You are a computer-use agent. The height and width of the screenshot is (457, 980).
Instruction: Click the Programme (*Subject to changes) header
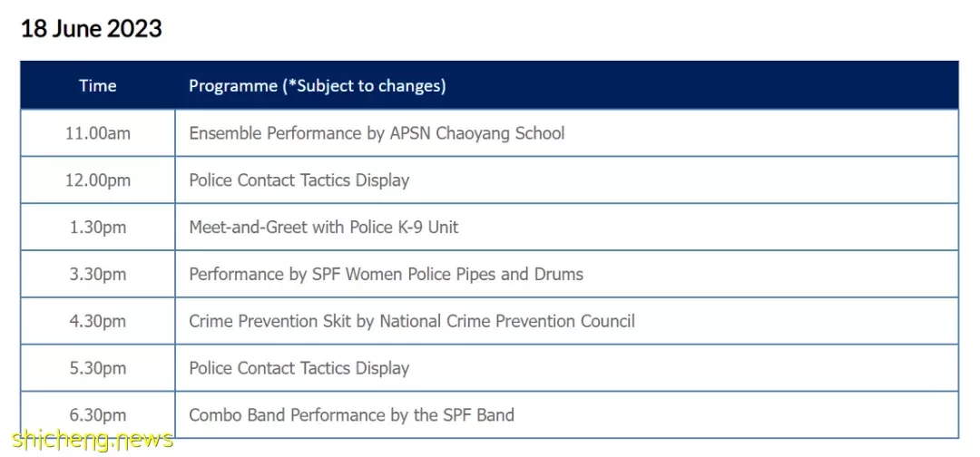(318, 85)
